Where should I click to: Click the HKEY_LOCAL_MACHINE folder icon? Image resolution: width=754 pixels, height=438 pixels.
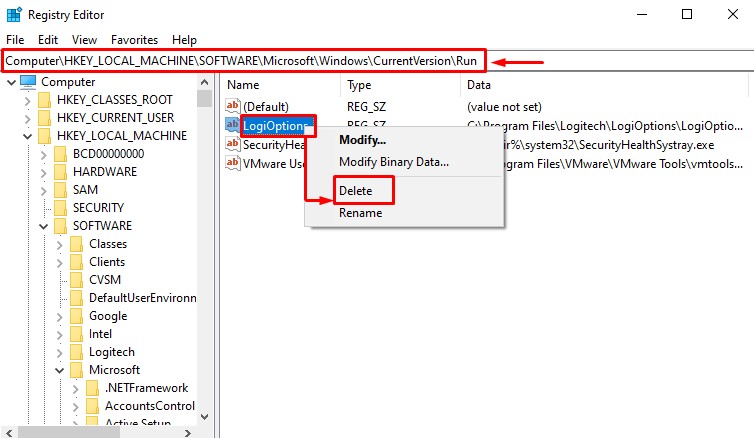44,136
